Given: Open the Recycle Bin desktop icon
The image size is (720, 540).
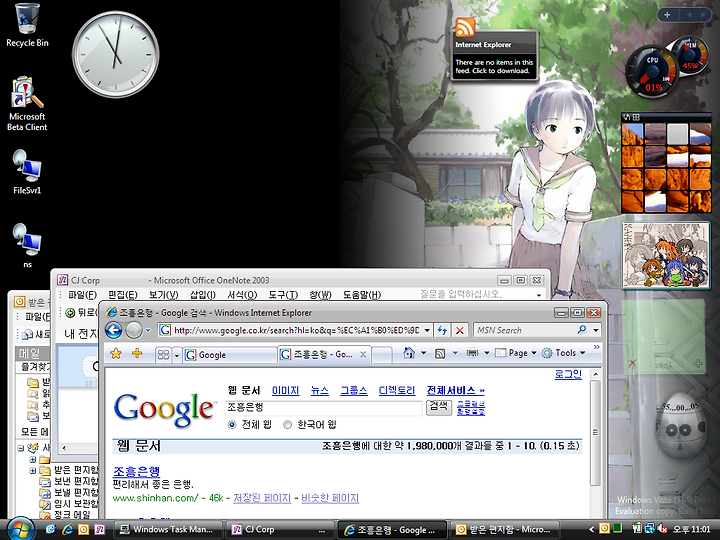Looking at the screenshot, I should click(27, 25).
